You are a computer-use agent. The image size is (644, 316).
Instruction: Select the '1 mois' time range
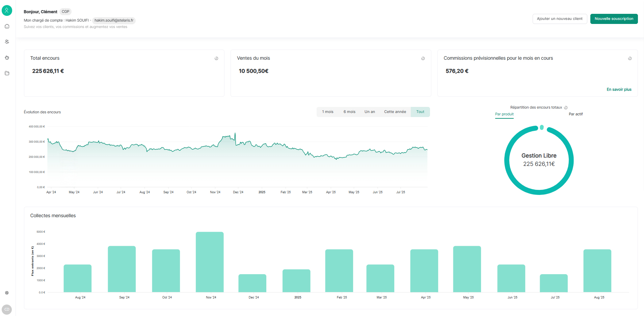(x=327, y=112)
